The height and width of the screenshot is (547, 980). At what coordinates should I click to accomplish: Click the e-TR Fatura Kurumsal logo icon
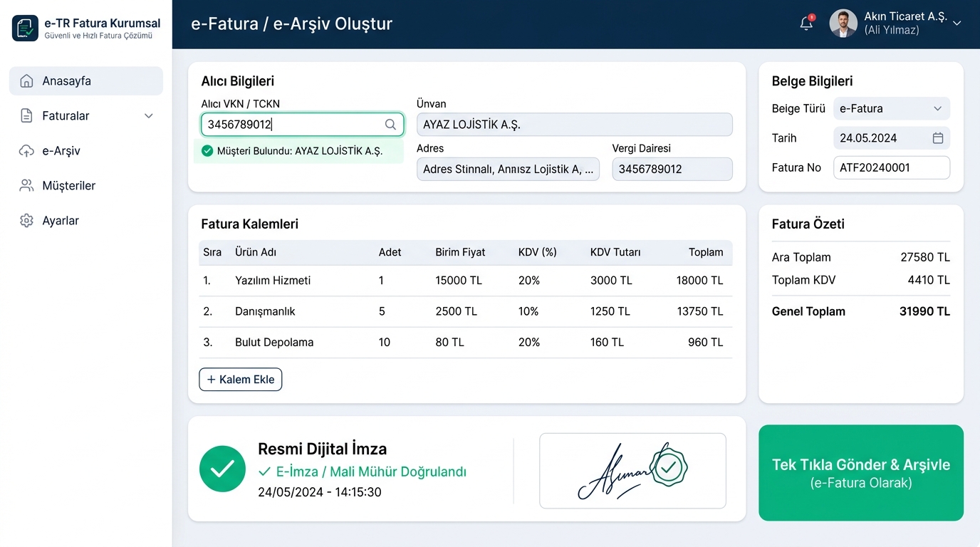tap(25, 28)
